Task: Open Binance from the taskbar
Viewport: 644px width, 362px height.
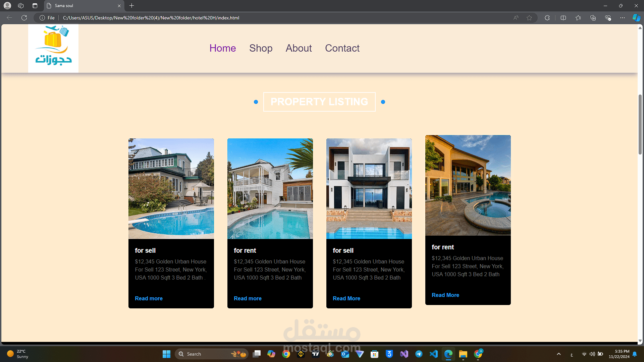Action: tap(301, 354)
